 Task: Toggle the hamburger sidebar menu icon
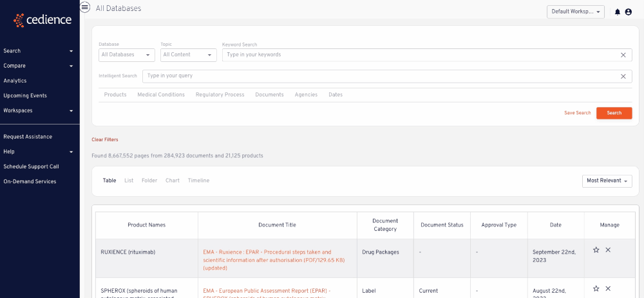(x=85, y=7)
